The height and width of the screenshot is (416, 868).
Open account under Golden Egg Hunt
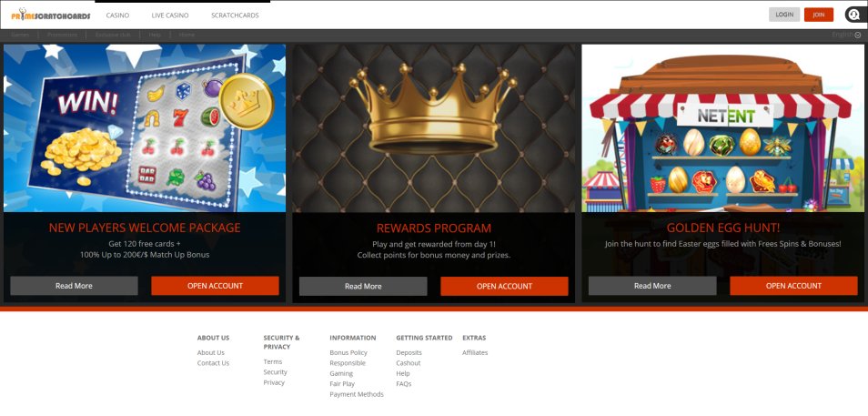(793, 286)
